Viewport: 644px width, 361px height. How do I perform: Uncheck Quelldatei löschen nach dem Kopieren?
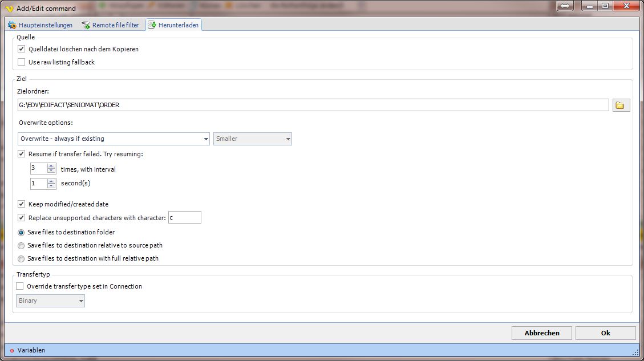22,49
